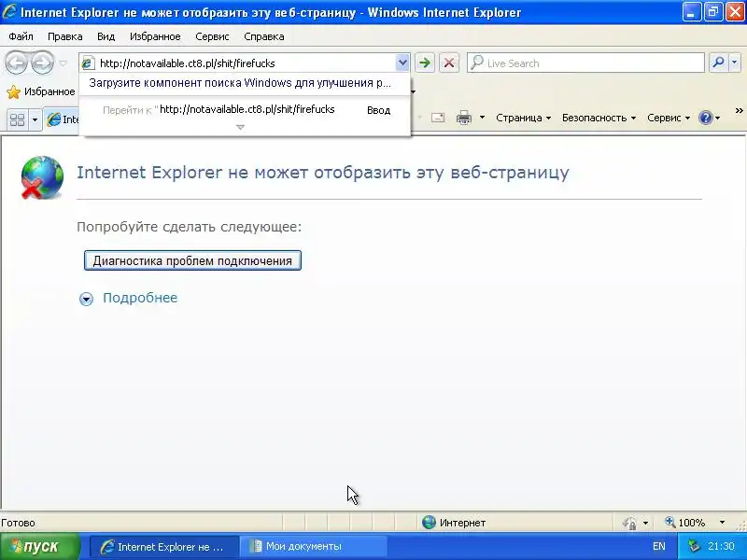Open recent pages dropdown next to Forward

tap(63, 63)
